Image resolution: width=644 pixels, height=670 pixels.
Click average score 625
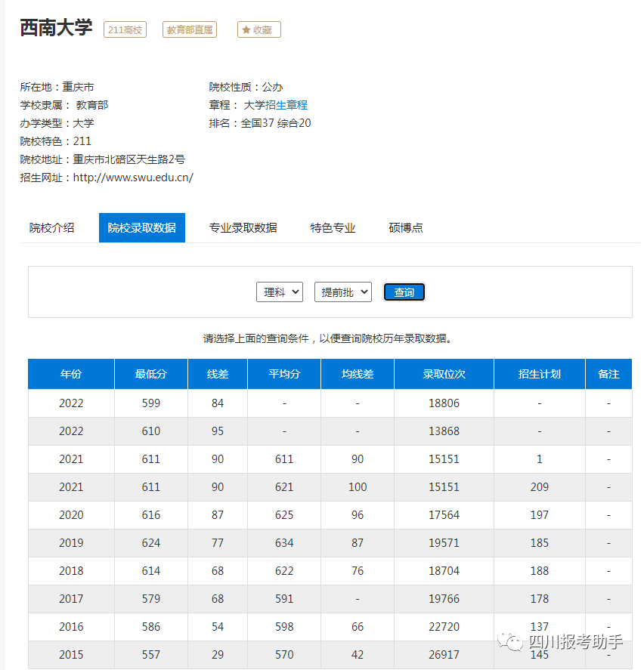click(x=284, y=515)
